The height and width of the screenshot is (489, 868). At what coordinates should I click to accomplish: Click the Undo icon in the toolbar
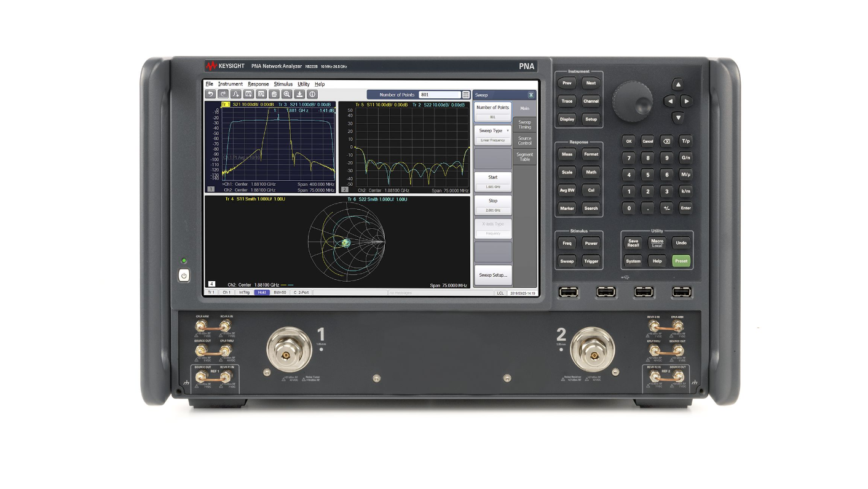pyautogui.click(x=211, y=95)
